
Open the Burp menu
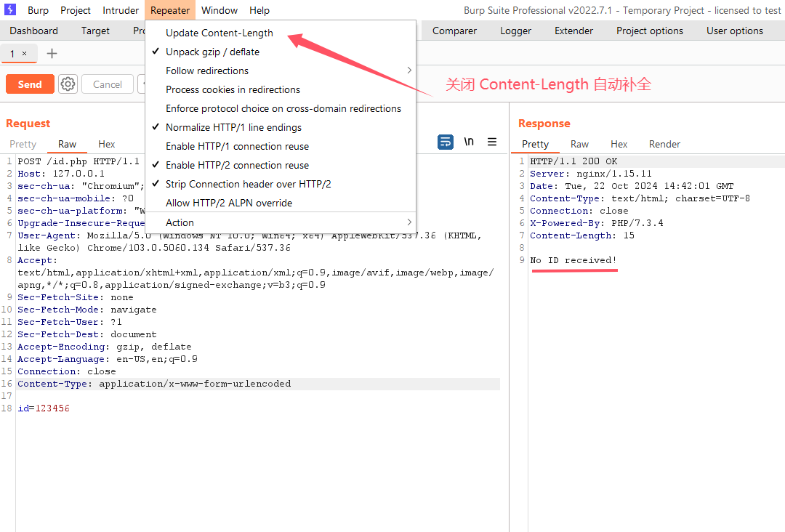click(38, 10)
